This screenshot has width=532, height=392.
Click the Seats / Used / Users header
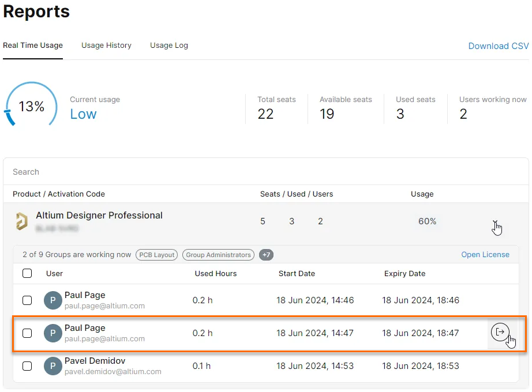[297, 194]
